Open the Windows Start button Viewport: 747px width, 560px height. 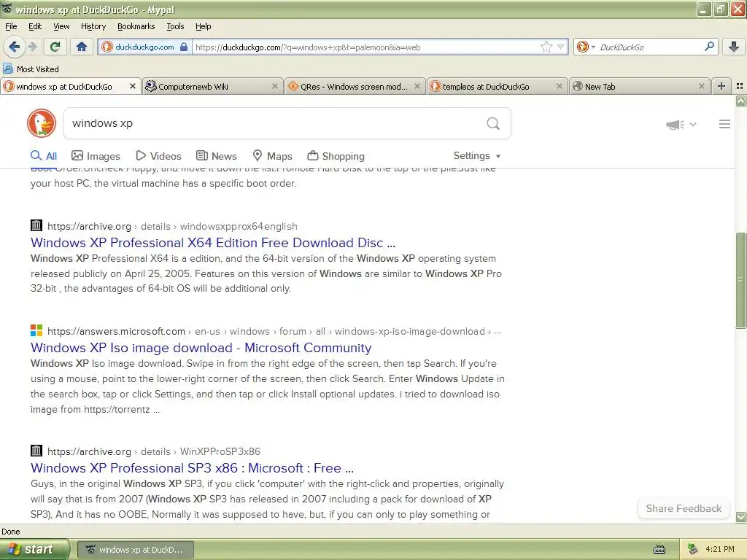pos(34,550)
